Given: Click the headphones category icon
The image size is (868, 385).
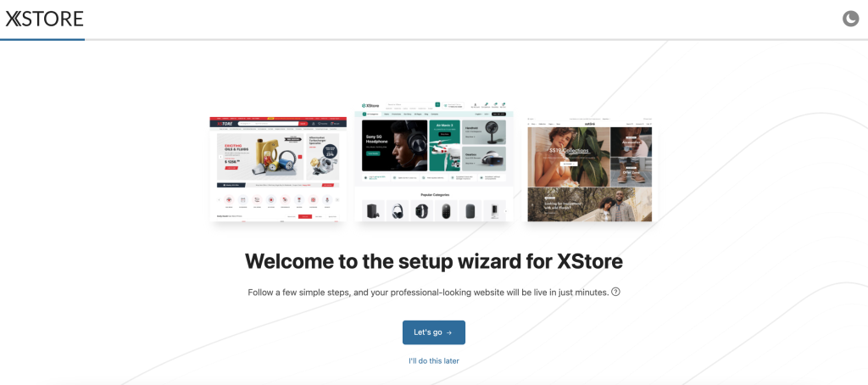Looking at the screenshot, I should coord(398,211).
